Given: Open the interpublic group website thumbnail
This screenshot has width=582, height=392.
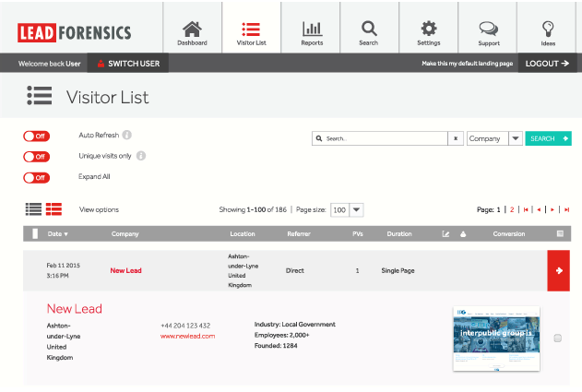Looking at the screenshot, I should click(x=496, y=339).
